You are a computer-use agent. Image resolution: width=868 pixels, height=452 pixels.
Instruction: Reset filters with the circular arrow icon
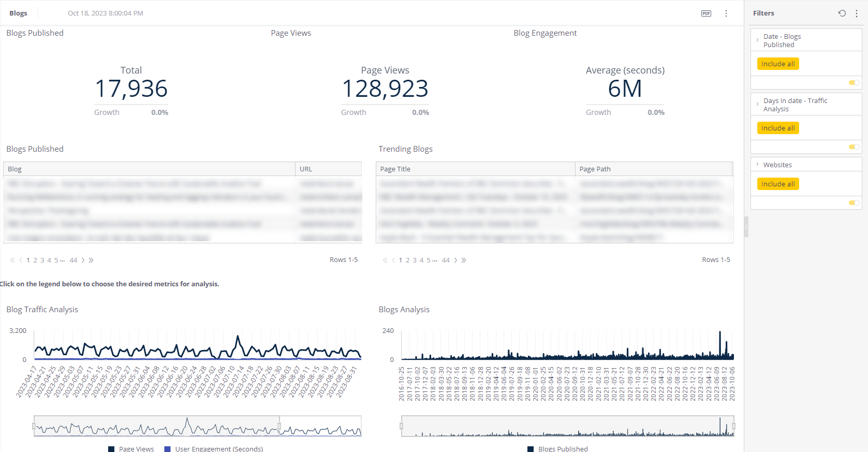click(x=842, y=13)
